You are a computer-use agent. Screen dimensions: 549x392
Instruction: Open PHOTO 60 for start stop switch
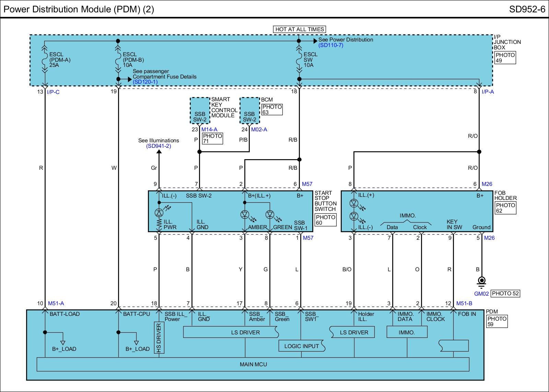point(325,220)
